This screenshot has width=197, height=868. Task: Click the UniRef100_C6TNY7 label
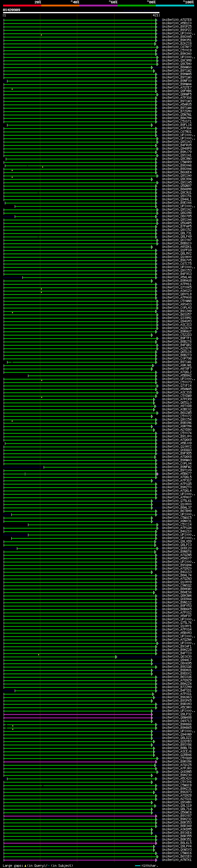coord(176,47)
